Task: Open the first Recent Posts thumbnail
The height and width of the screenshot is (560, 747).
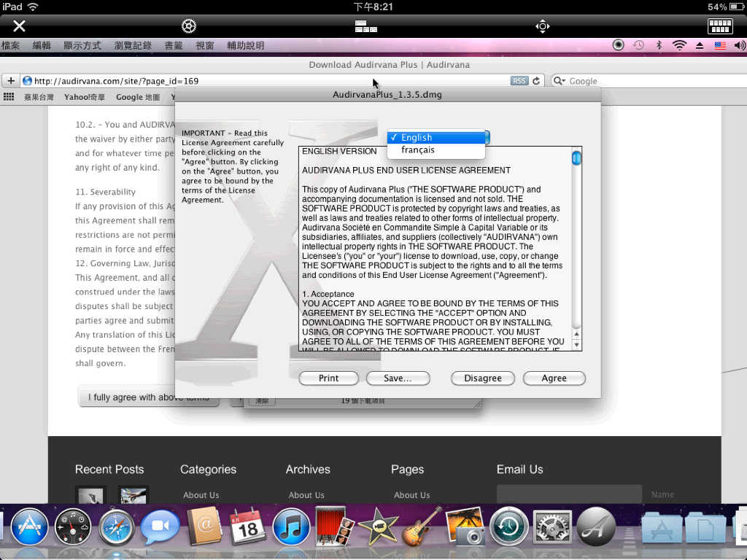Action: [x=90, y=495]
